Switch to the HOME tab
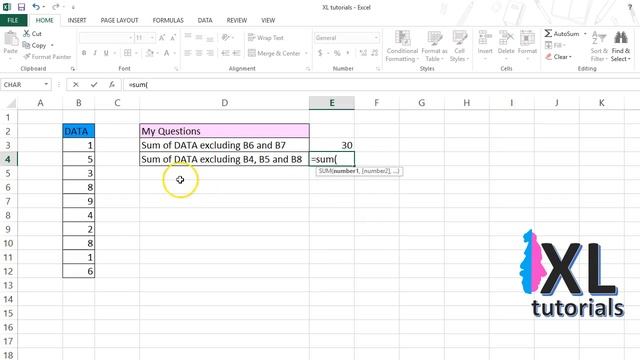 pos(44,20)
